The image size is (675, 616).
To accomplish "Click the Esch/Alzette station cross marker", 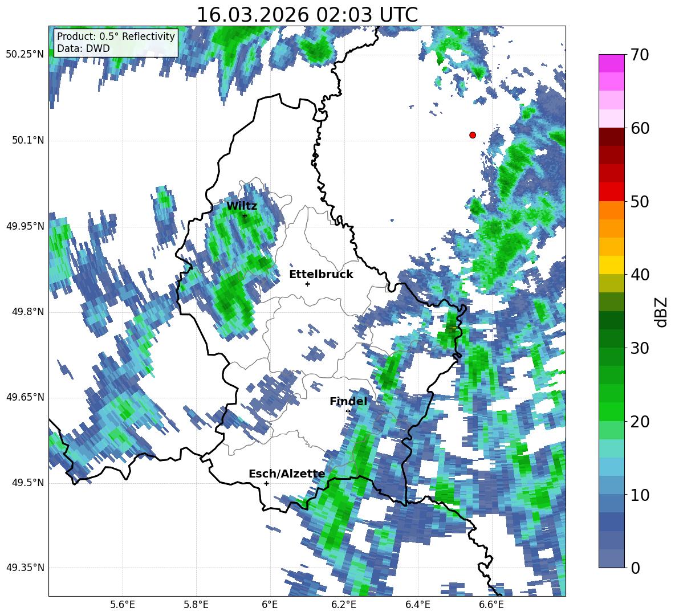I will pyautogui.click(x=266, y=483).
